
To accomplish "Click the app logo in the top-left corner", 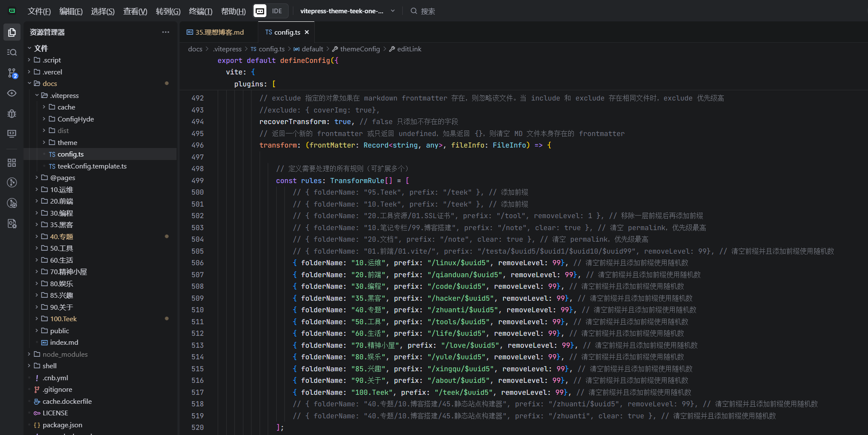I will coord(12,11).
